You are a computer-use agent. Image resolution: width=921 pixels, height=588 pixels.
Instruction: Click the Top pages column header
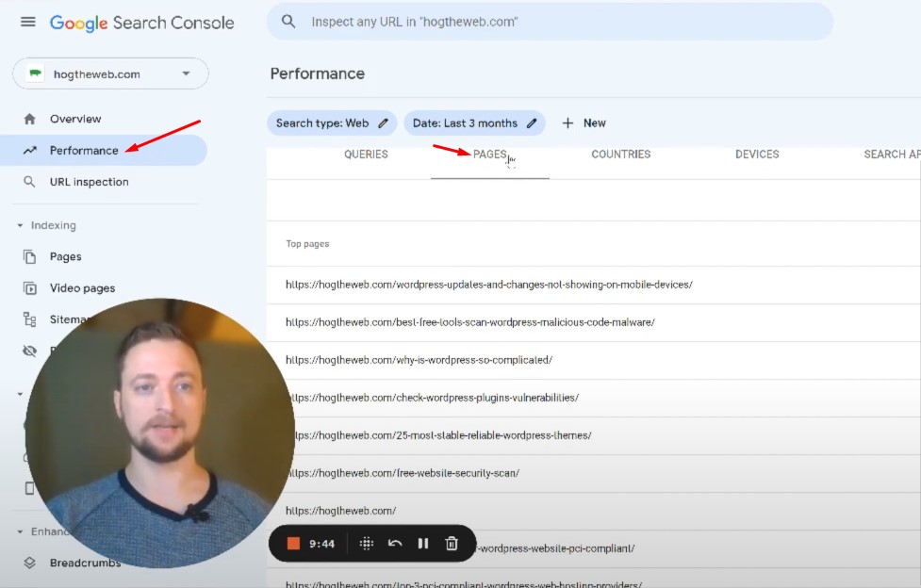pos(307,244)
